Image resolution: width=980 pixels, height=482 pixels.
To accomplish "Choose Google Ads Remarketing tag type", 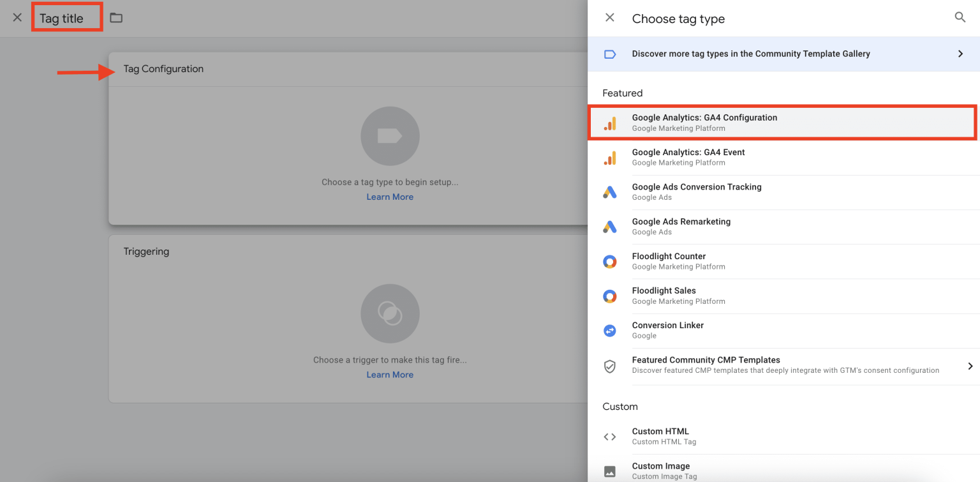I will point(783,227).
